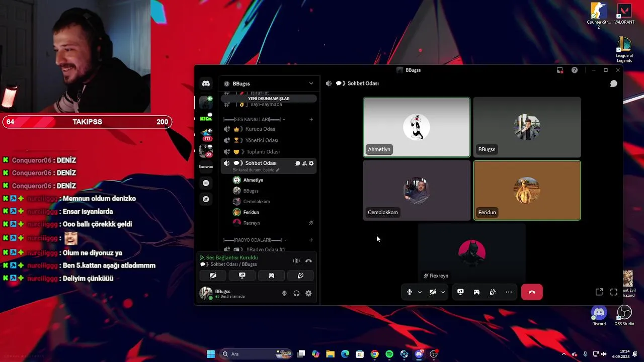Add a server with the plus icon
This screenshot has height=362, width=644.
[x=206, y=183]
